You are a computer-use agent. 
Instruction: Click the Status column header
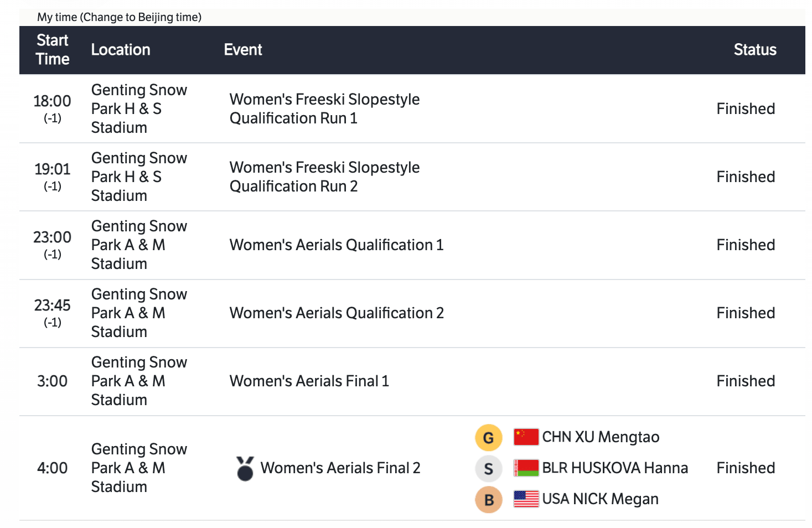coord(754,50)
